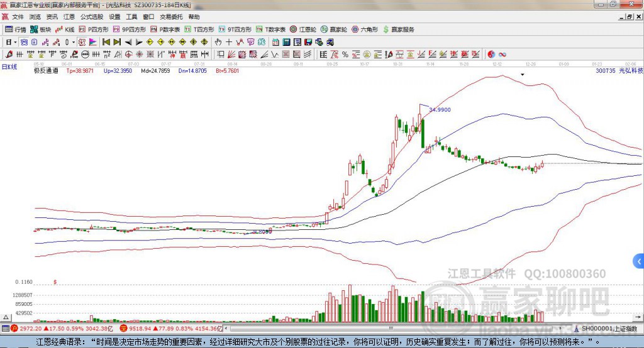Click the grid icon in status bar
This screenshot has height=348, width=644.
coord(5,329)
